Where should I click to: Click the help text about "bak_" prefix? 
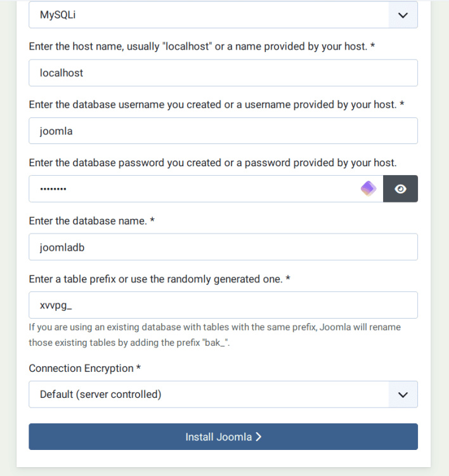tap(214, 334)
